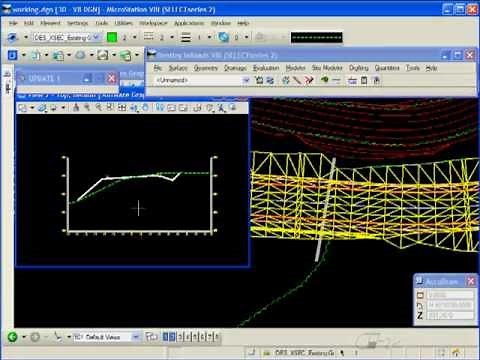
Task: Toggle the second lock icon in InRoads toolbar
Action: [270, 80]
